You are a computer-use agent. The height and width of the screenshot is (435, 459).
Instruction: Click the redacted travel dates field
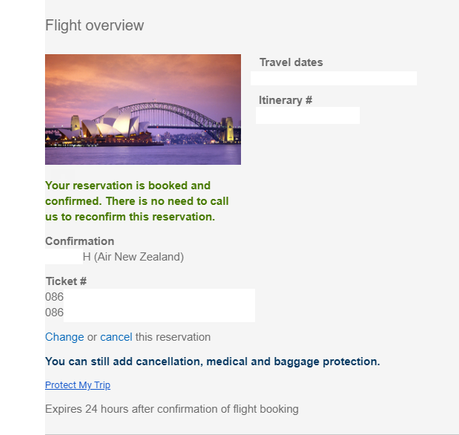(x=334, y=78)
